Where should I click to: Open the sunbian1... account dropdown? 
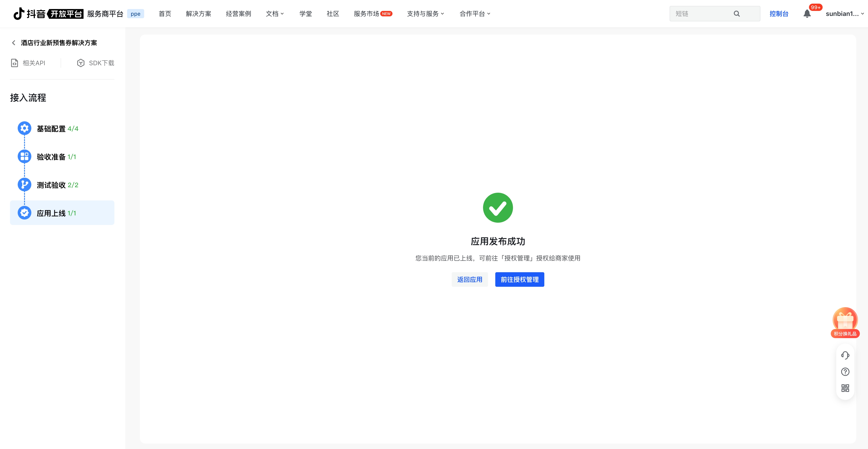pos(845,14)
